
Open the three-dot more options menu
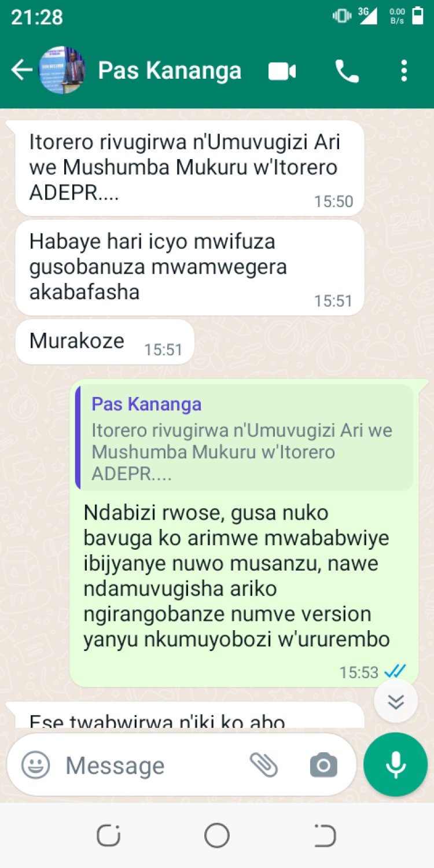[404, 71]
